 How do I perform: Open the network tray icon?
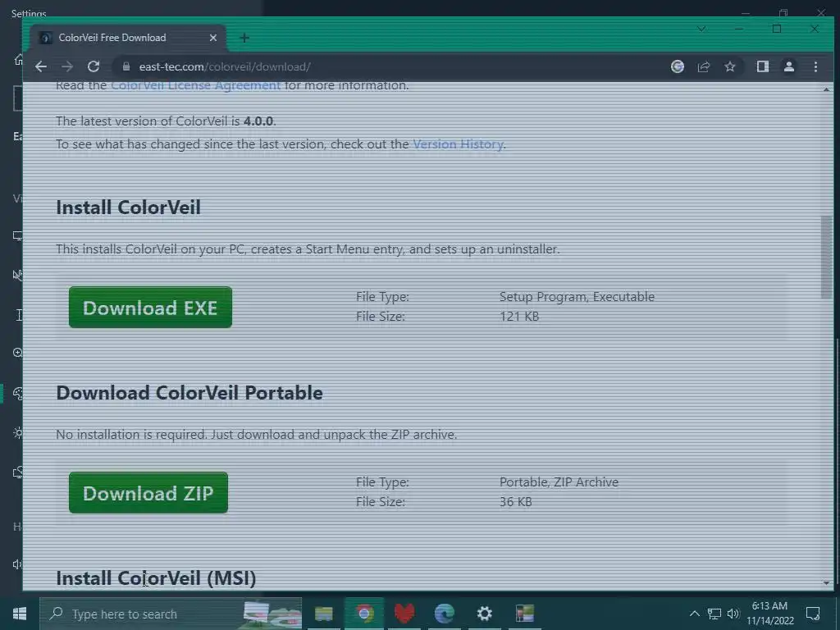[x=714, y=614]
